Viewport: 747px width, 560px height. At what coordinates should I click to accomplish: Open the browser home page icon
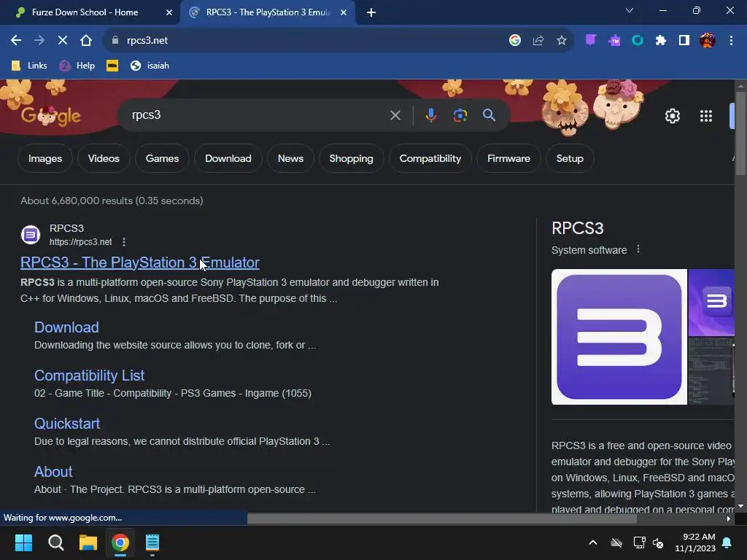point(86,41)
